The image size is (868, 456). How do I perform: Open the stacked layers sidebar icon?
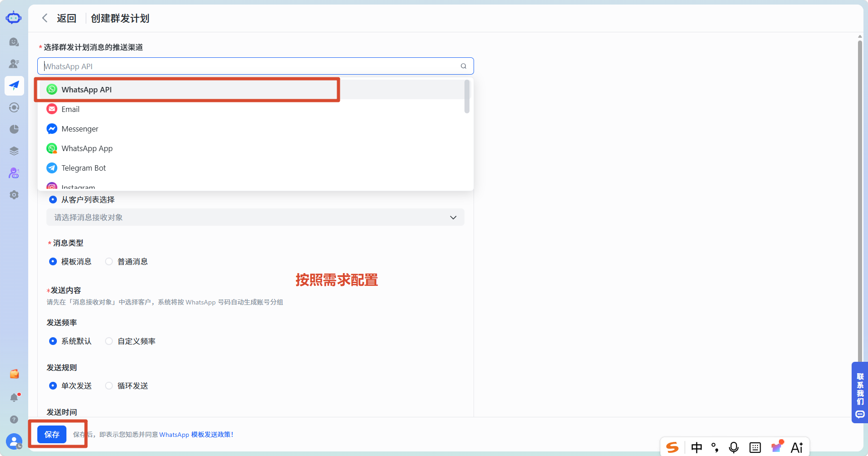(x=14, y=151)
